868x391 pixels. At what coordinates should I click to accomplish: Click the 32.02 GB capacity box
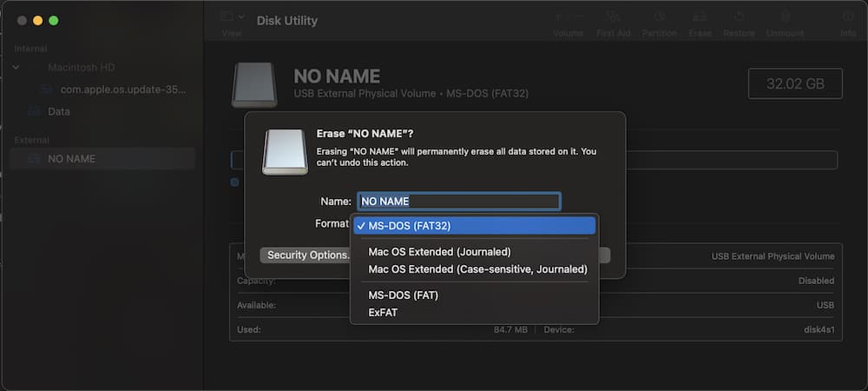(795, 83)
